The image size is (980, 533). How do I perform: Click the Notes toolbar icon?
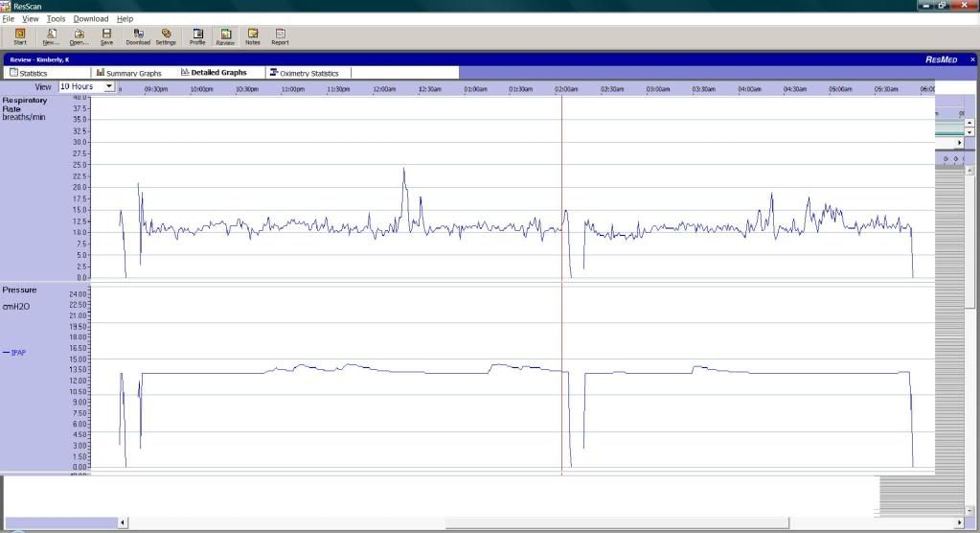coord(253,36)
